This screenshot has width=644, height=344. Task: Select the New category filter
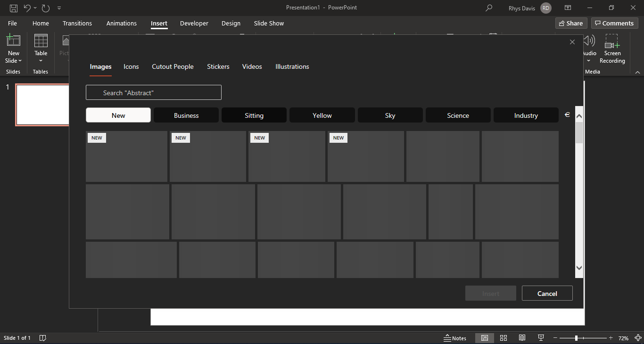pos(118,115)
